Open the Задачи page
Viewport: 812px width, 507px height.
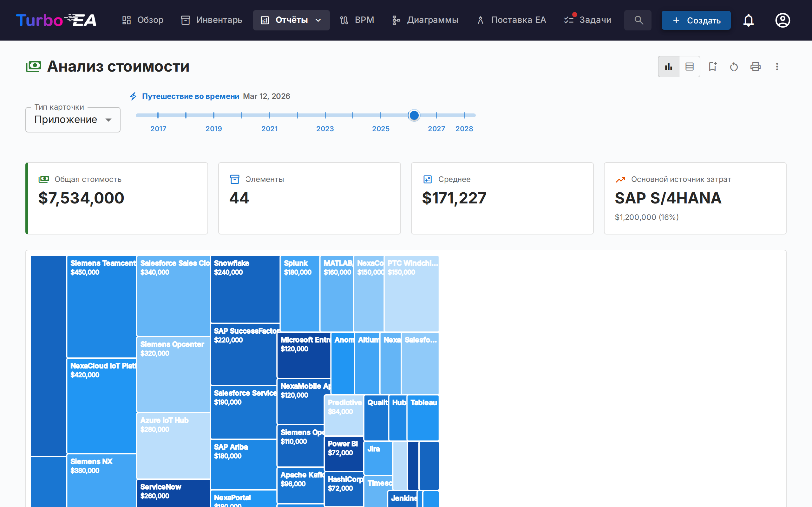point(588,21)
